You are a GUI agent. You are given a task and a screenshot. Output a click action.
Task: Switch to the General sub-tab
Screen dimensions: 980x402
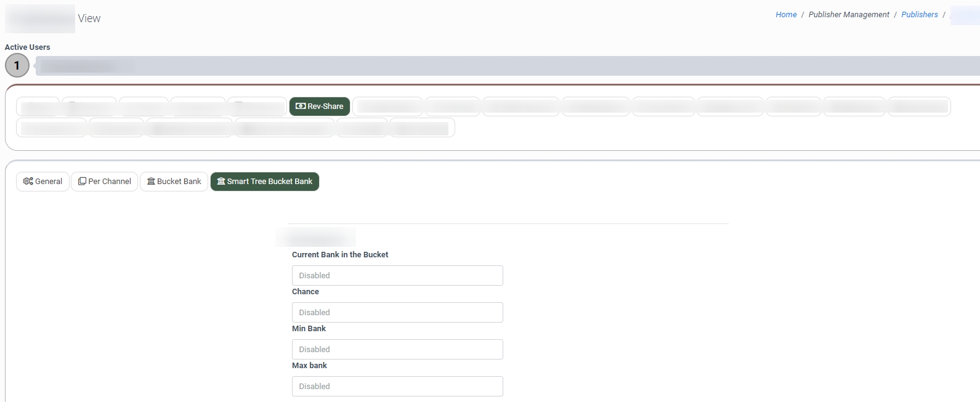click(x=43, y=182)
